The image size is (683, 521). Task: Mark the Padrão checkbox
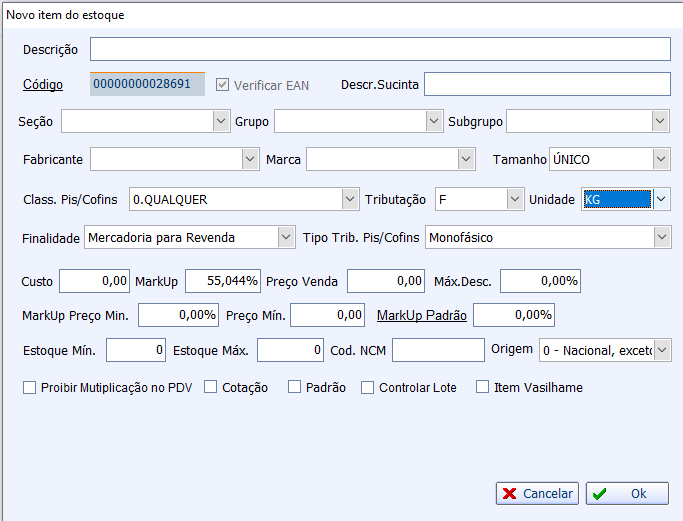(295, 387)
